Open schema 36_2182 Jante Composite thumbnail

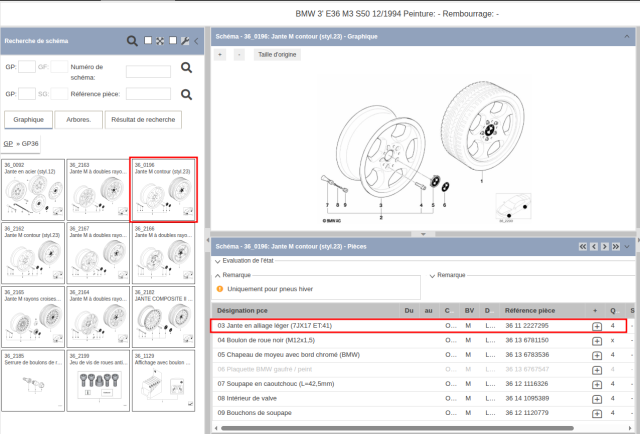click(x=164, y=317)
